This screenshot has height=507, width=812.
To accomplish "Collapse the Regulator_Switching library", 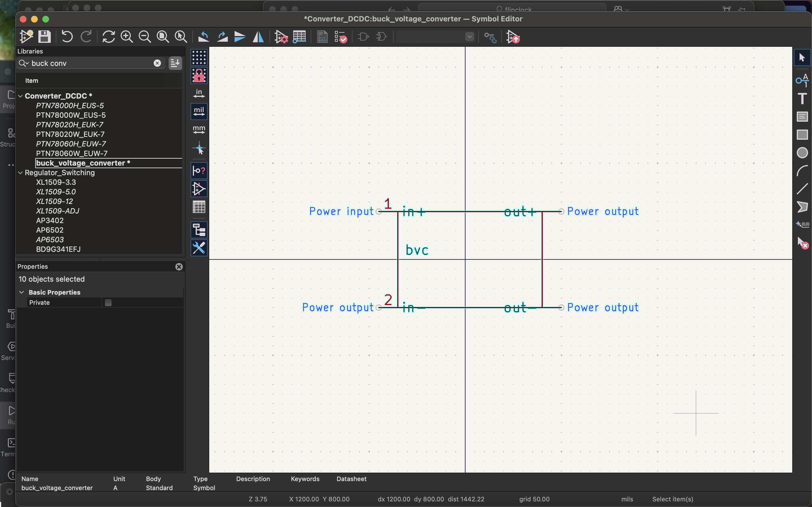I will point(21,173).
